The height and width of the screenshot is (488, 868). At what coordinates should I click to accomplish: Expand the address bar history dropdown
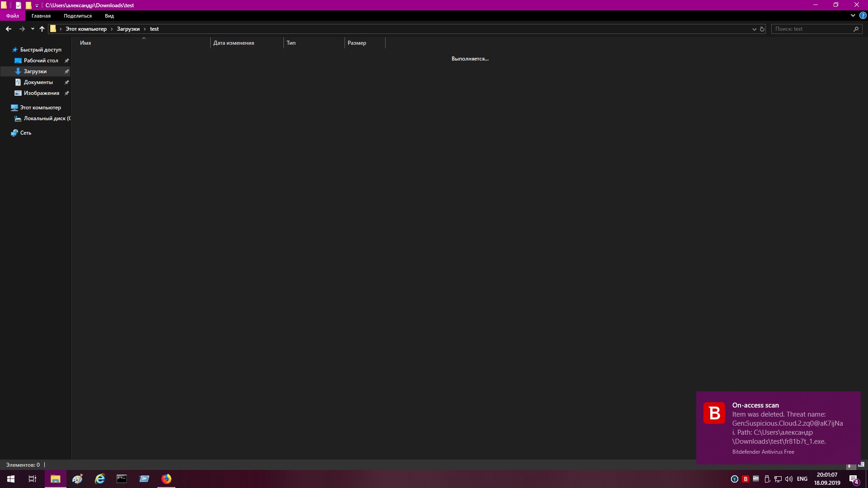coord(754,29)
